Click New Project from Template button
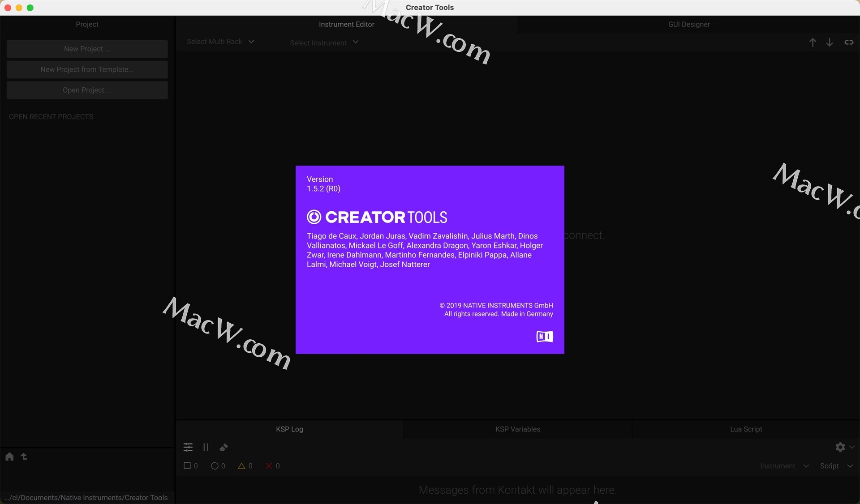This screenshot has height=504, width=860. tap(87, 69)
